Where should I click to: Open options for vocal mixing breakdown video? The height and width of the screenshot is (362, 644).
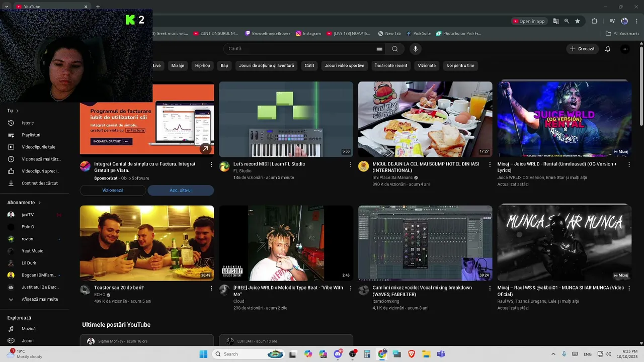point(490,288)
